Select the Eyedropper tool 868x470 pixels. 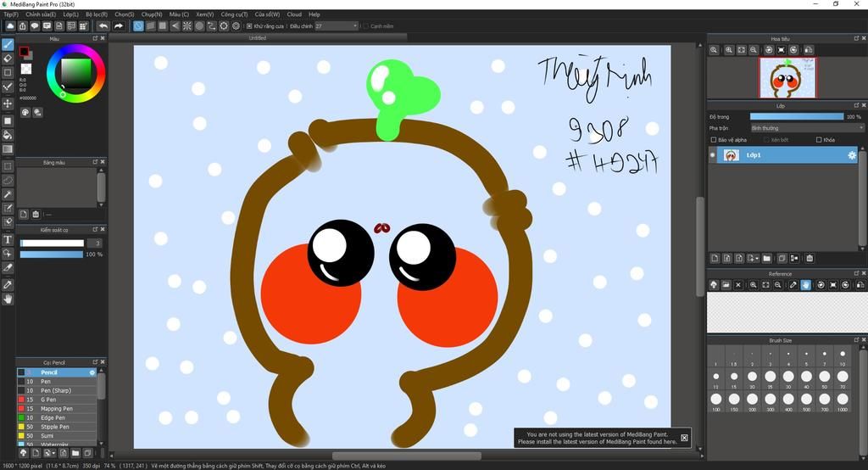[8, 284]
